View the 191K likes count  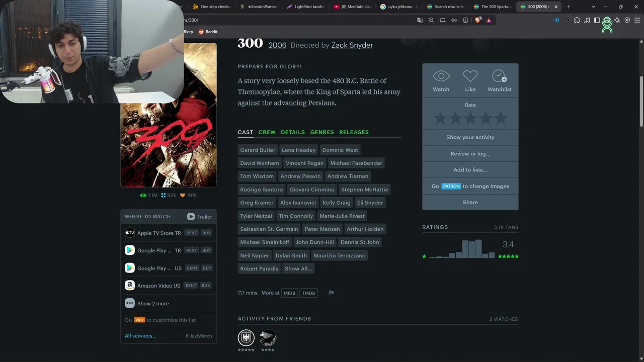(x=189, y=195)
